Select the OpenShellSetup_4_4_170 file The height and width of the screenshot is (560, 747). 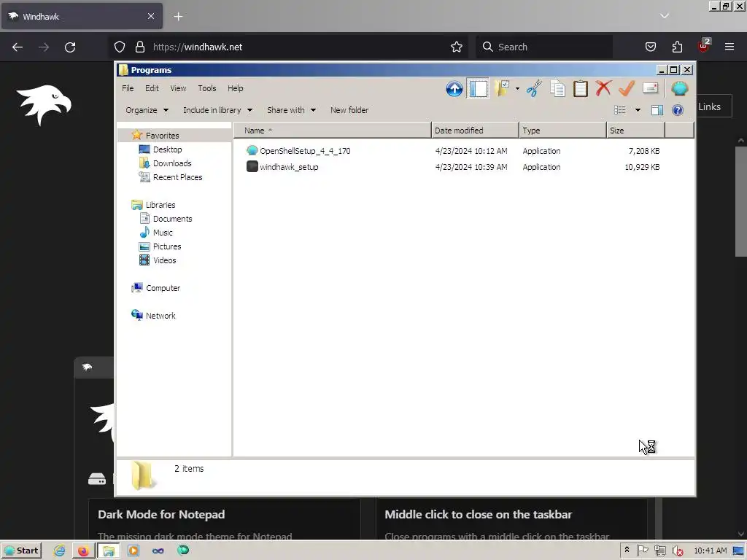(x=305, y=151)
